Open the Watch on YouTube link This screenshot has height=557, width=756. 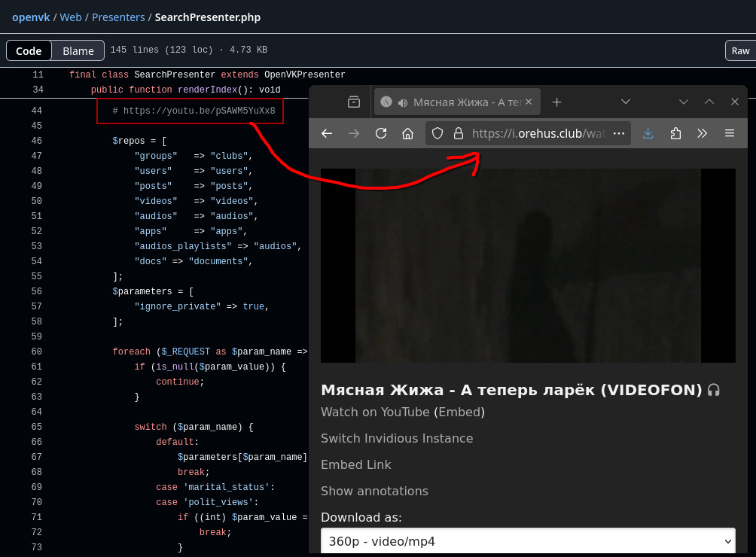[x=375, y=412]
